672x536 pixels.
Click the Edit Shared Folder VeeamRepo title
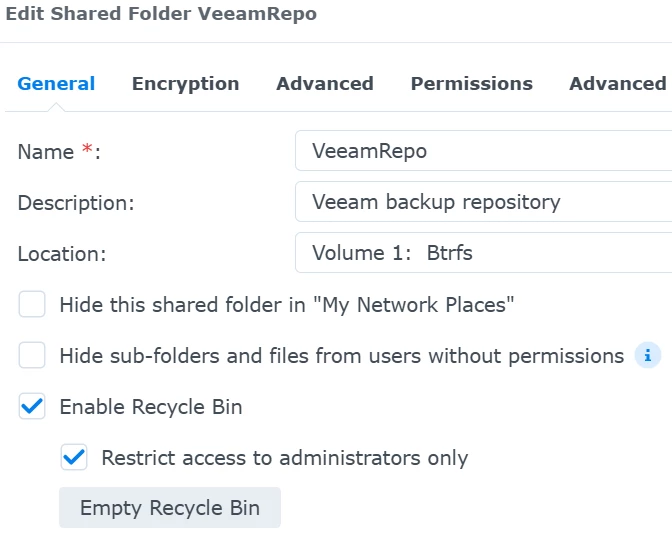pyautogui.click(x=162, y=16)
